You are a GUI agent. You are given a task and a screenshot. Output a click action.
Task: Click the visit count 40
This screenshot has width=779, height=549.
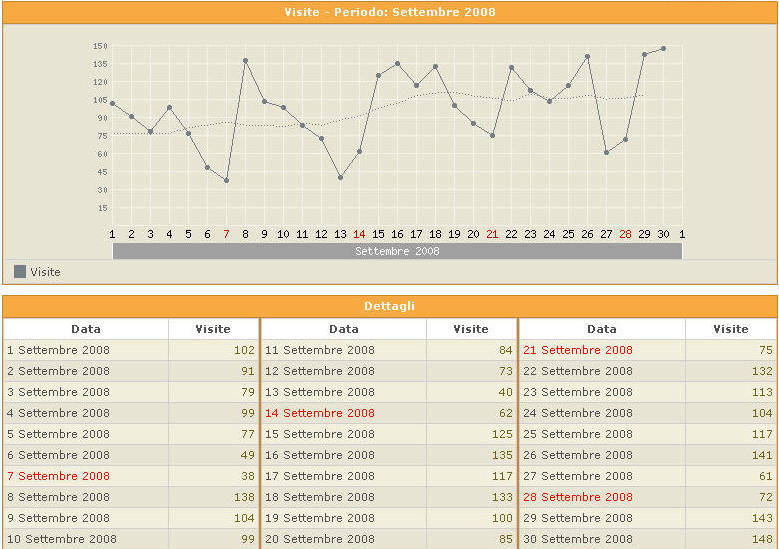pyautogui.click(x=505, y=392)
